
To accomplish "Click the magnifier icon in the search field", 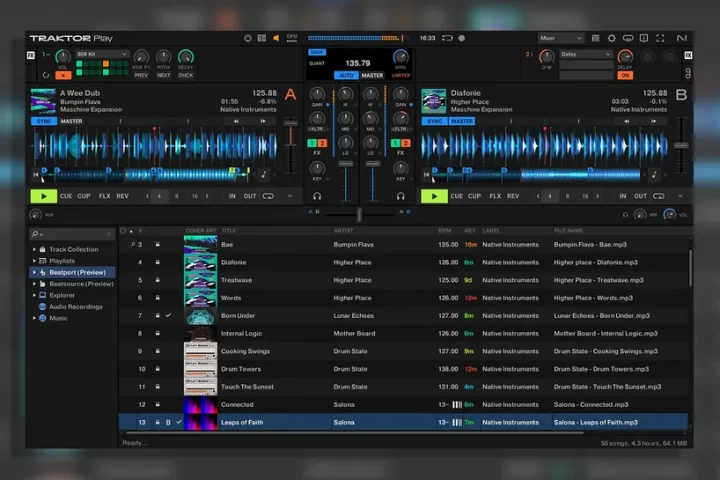I will click(x=36, y=234).
